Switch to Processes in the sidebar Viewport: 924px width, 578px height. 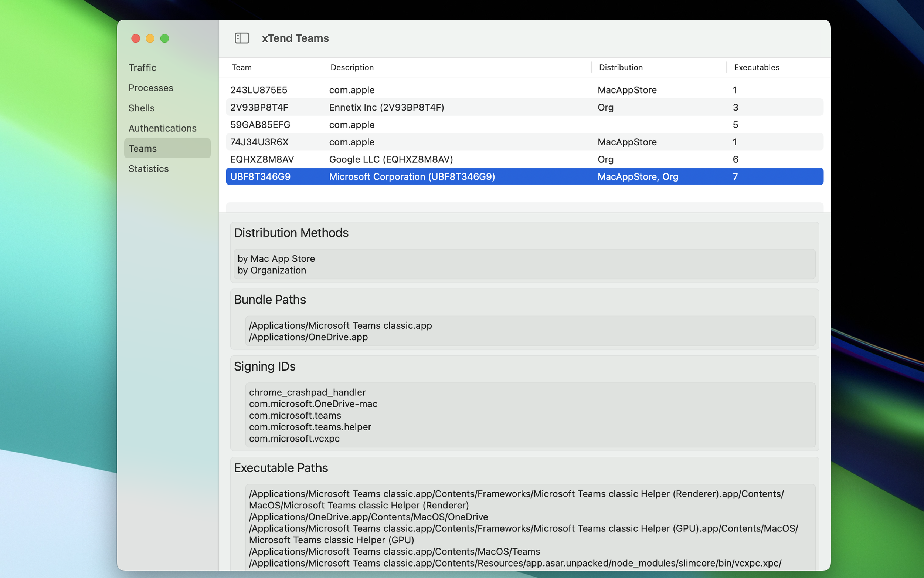151,88
